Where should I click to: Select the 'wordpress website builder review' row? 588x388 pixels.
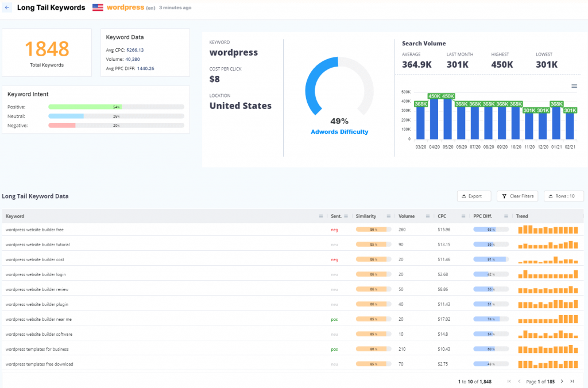[292, 289]
